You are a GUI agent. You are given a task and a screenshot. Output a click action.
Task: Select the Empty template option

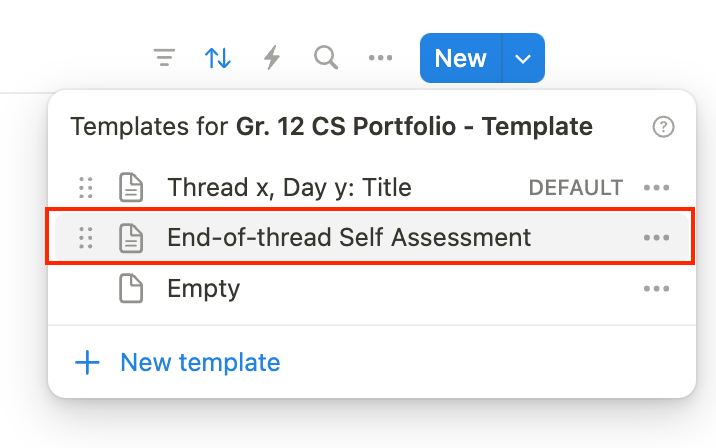[204, 289]
